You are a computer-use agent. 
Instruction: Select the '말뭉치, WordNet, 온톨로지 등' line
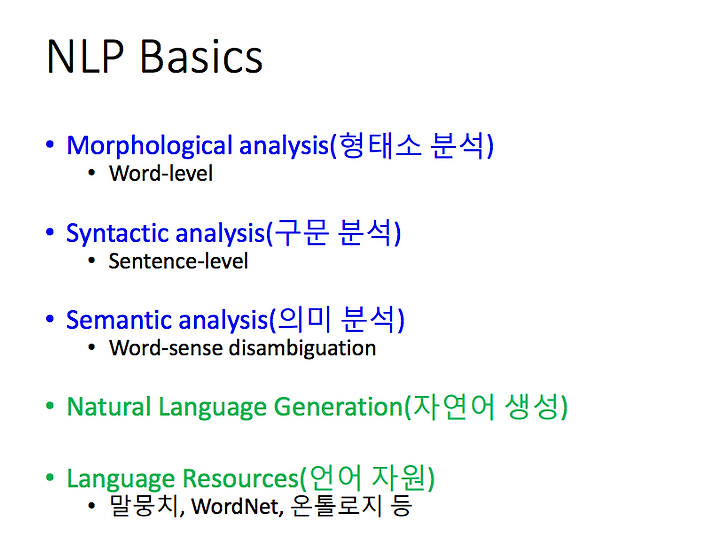[261, 506]
